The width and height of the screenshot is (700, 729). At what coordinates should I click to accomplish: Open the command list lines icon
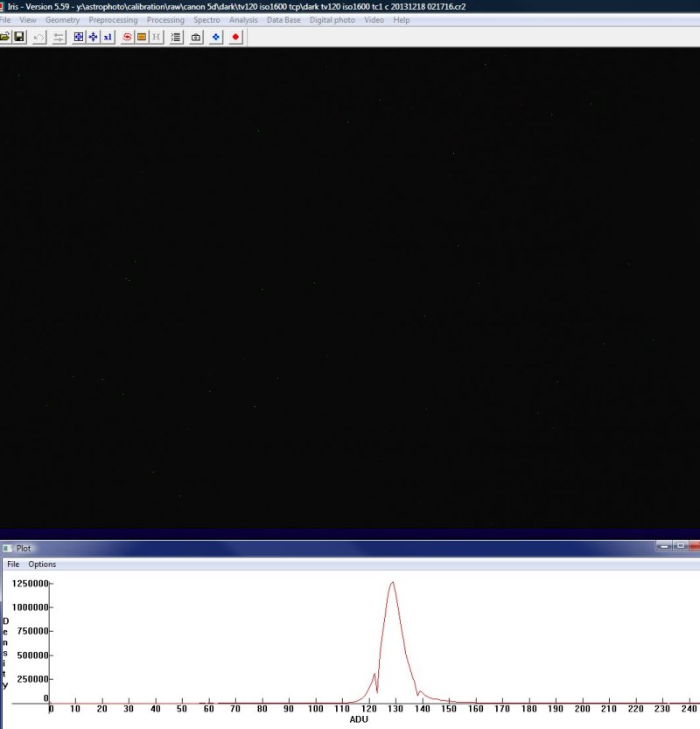(176, 37)
